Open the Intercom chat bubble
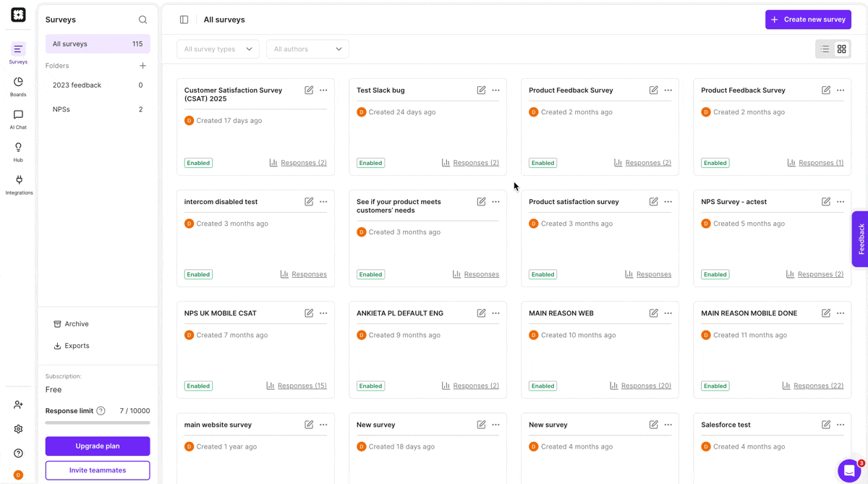 tap(848, 470)
